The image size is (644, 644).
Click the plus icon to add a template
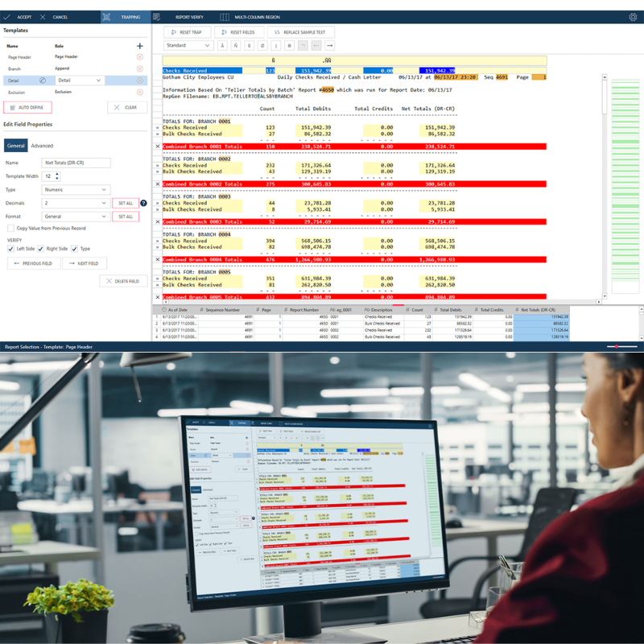(139, 47)
